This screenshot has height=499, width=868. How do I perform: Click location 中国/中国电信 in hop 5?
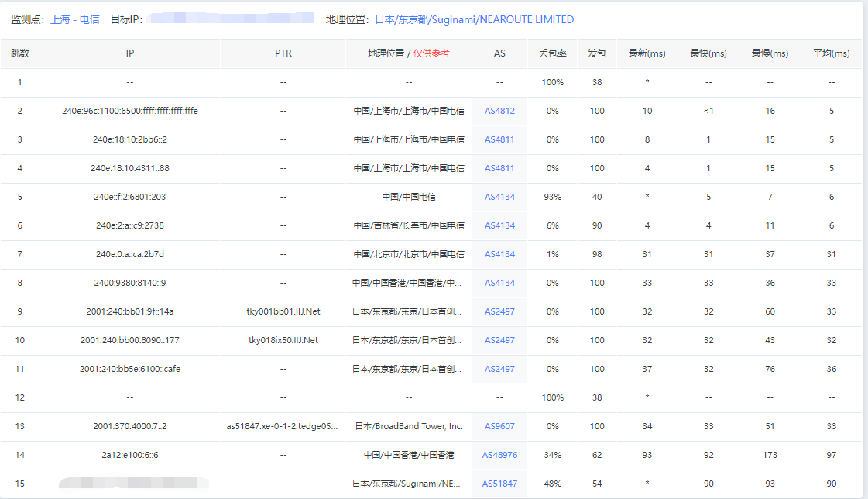[x=409, y=197]
